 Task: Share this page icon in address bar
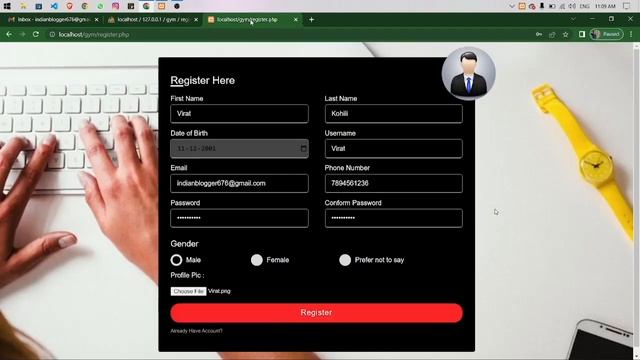tap(552, 35)
